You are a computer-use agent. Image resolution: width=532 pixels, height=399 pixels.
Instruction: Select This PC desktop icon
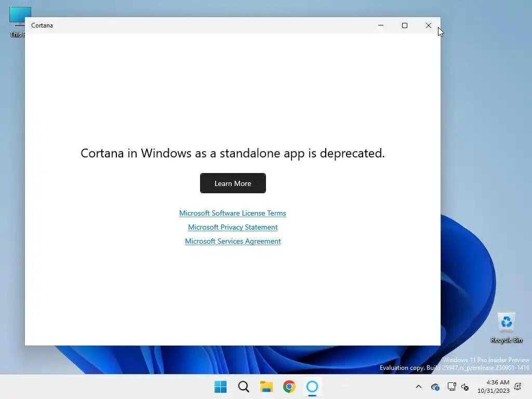[17, 22]
